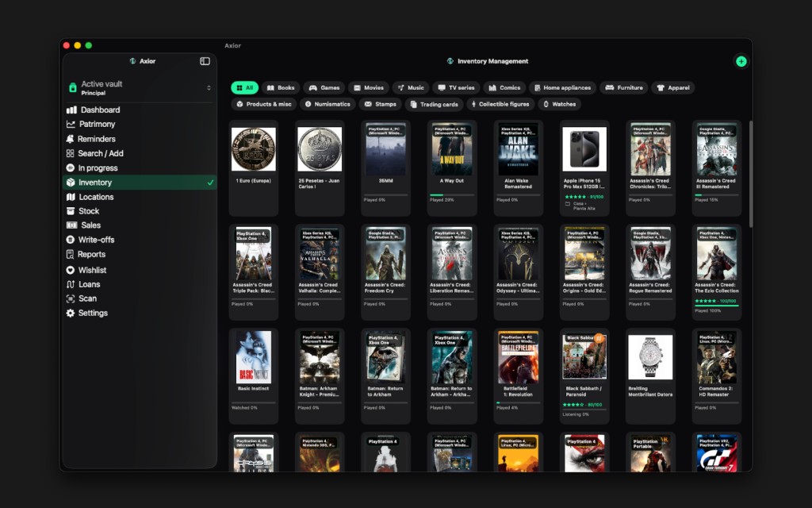Filter inventory by Stamps
This screenshot has height=508, width=812.
pos(380,104)
